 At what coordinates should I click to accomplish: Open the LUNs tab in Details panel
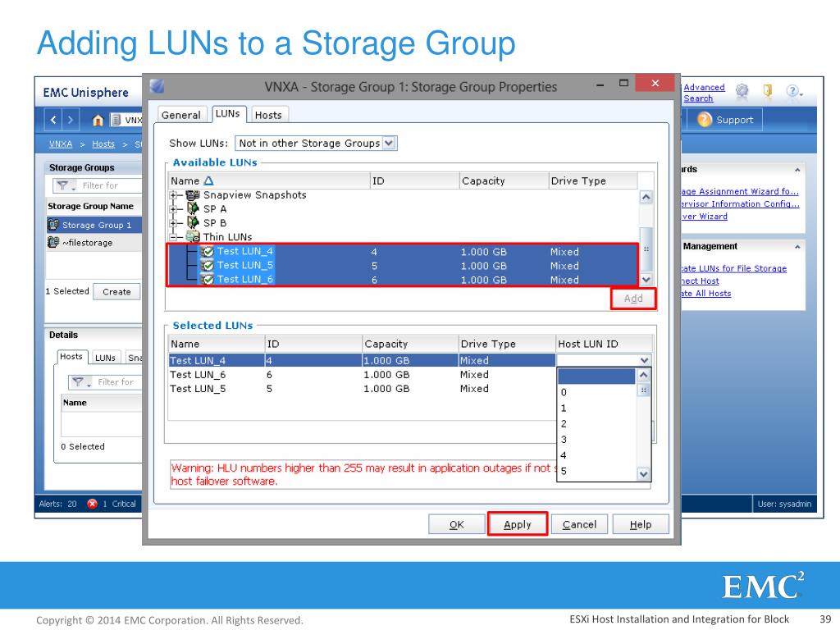[105, 358]
